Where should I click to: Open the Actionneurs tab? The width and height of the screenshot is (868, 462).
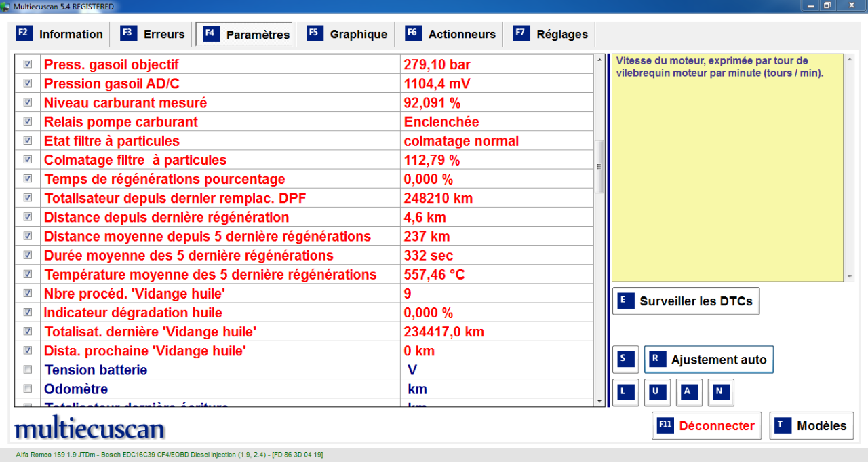[x=450, y=34]
